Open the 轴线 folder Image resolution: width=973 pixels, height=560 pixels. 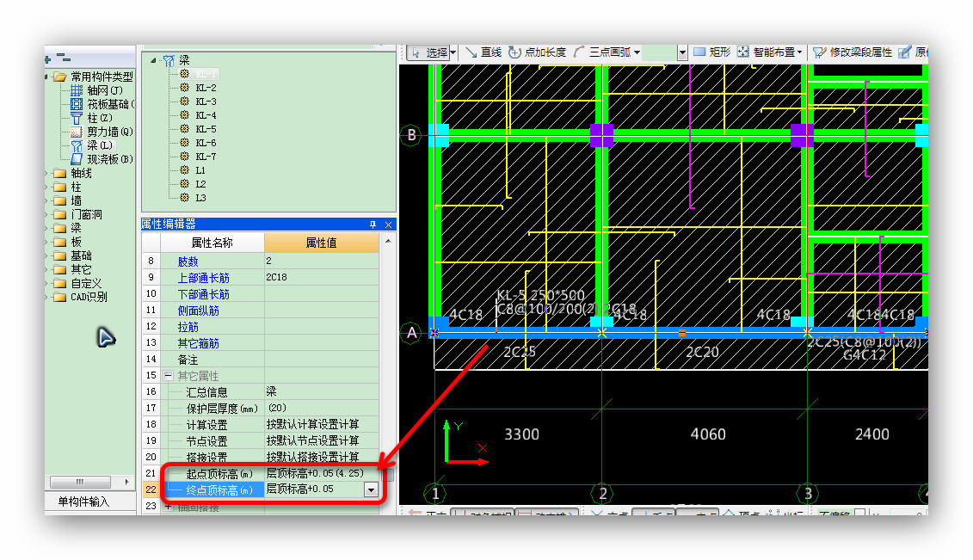click(72, 173)
